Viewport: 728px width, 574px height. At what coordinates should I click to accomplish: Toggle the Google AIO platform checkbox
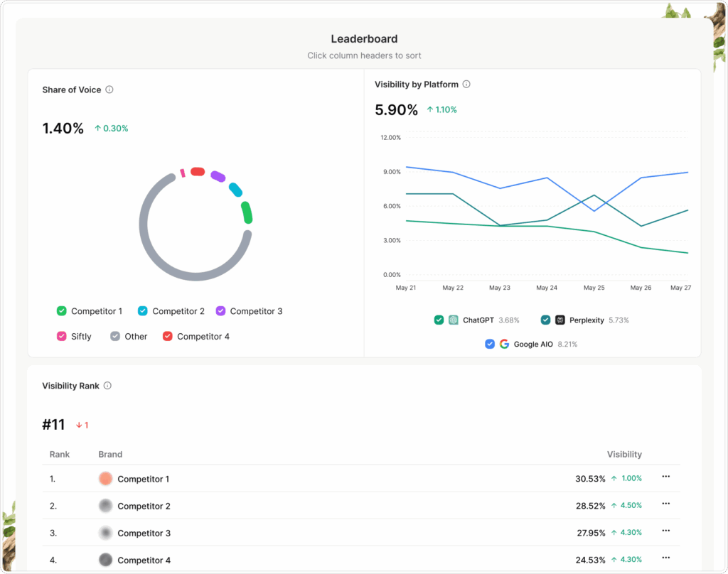(489, 345)
